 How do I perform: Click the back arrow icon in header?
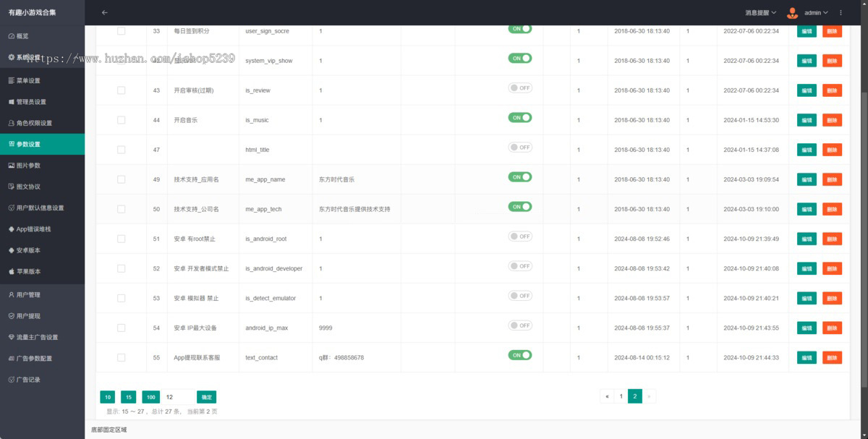[x=105, y=12]
